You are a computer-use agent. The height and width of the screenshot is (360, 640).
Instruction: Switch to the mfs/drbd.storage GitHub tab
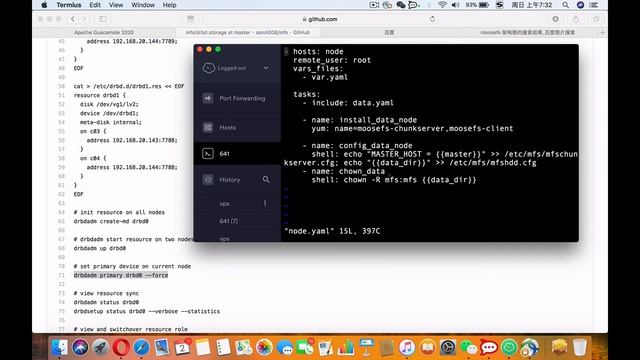pyautogui.click(x=247, y=32)
